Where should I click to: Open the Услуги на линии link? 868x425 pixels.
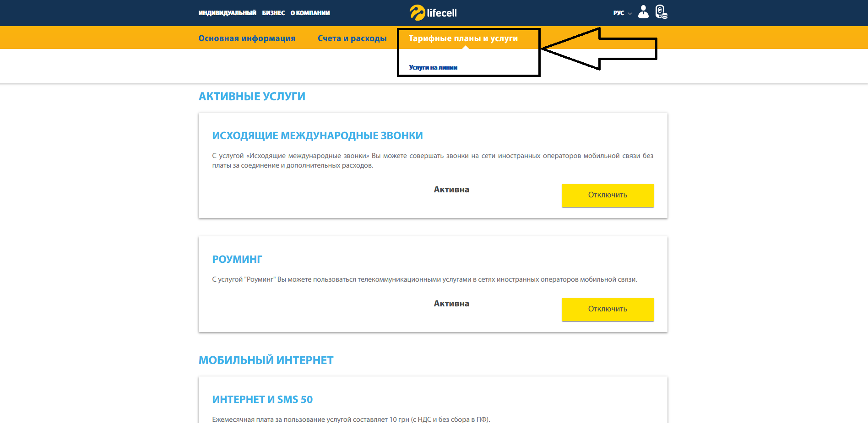pos(433,67)
